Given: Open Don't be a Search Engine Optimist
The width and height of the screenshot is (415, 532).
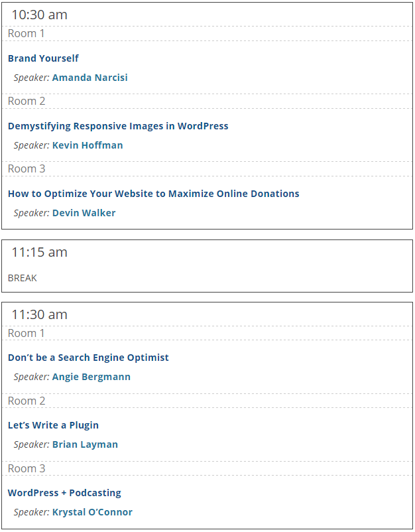Looking at the screenshot, I should point(88,358).
